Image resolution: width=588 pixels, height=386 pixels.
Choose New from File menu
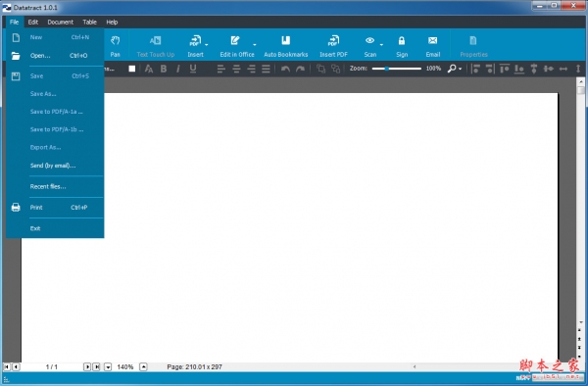[55, 37]
